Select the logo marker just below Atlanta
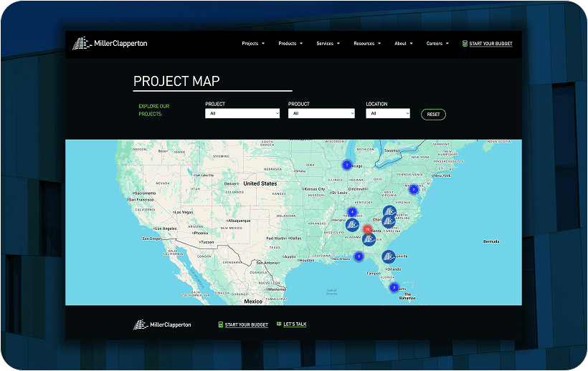Screen dimensions: 588x371 [x=369, y=238]
